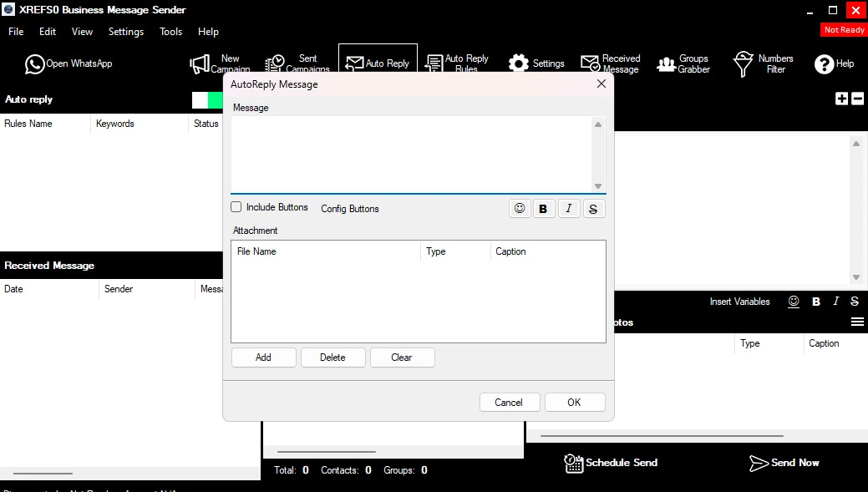Open the photos panel hamburger menu
Viewport: 868px width, 492px height.
(x=857, y=322)
